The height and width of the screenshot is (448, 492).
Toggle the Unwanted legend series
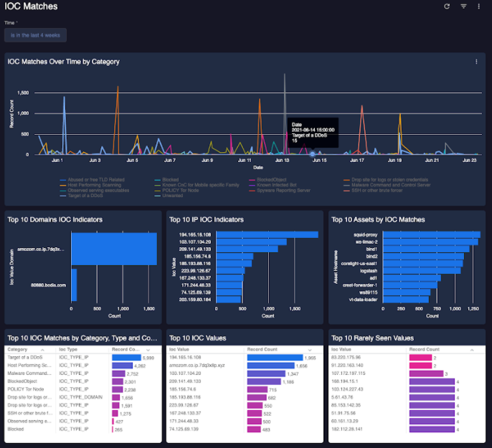[x=169, y=196]
